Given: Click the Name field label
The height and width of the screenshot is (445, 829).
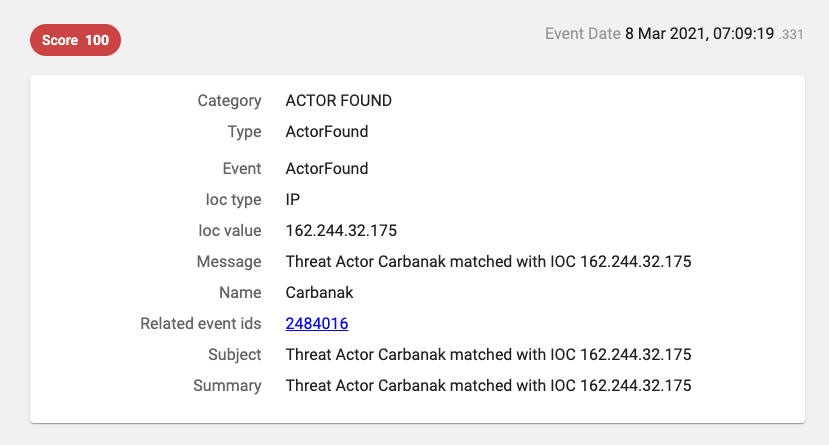Looking at the screenshot, I should [240, 292].
